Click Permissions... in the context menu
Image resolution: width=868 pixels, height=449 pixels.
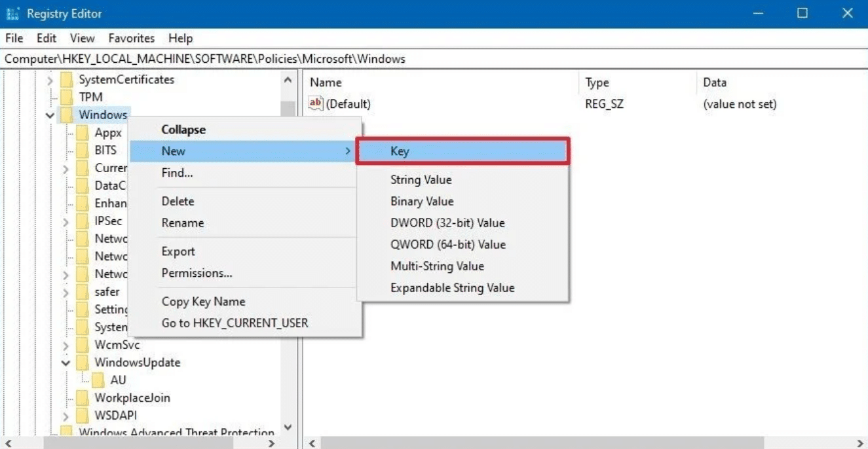click(197, 273)
